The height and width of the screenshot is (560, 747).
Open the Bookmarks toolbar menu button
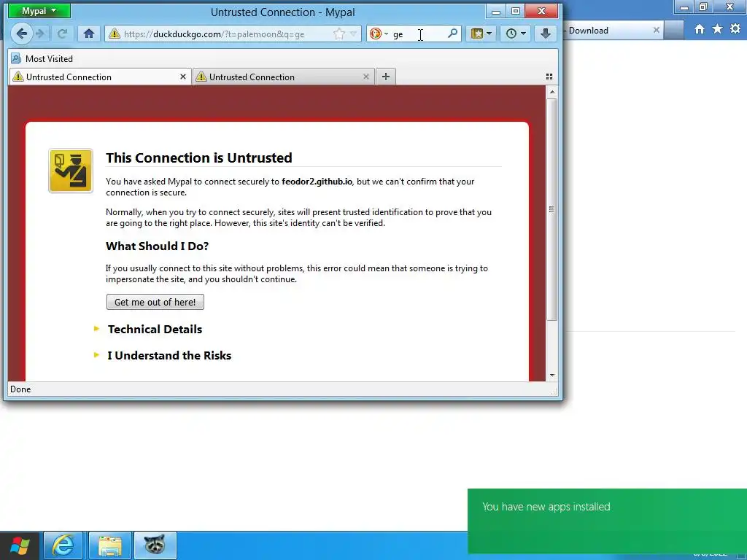tap(481, 34)
